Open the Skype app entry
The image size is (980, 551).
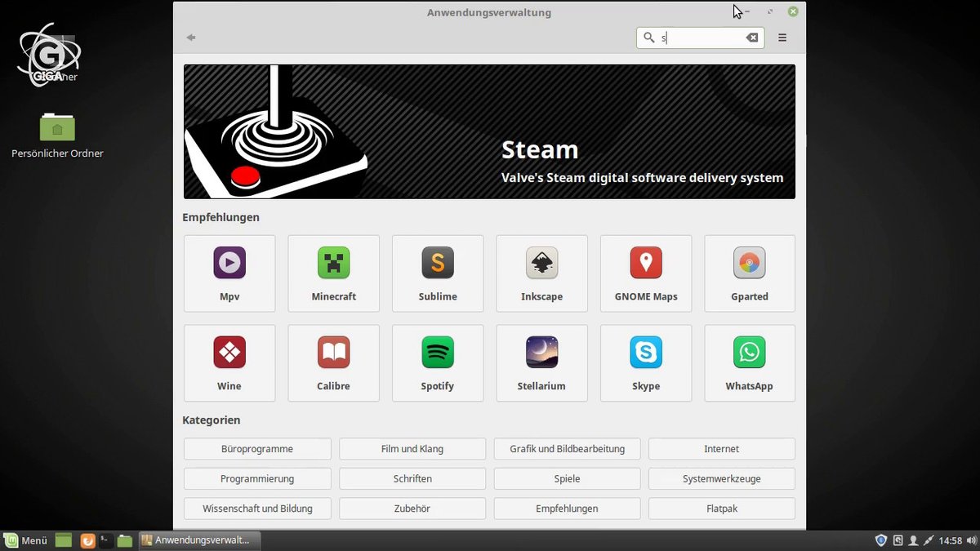(646, 363)
